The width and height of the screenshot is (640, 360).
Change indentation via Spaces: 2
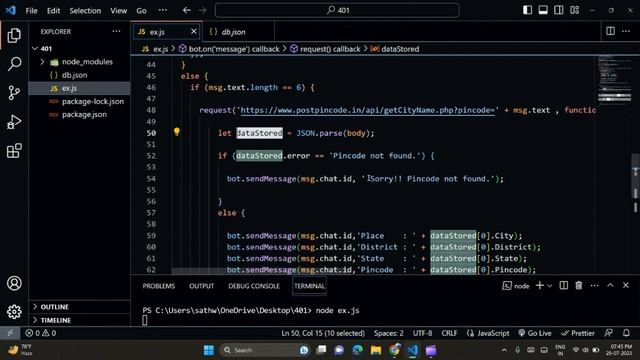tap(389, 333)
